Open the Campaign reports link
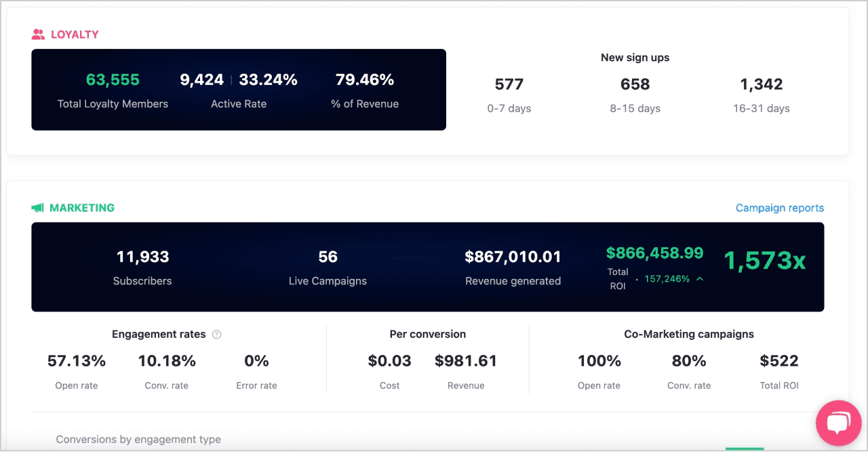Image resolution: width=868 pixels, height=452 pixels. 780,208
